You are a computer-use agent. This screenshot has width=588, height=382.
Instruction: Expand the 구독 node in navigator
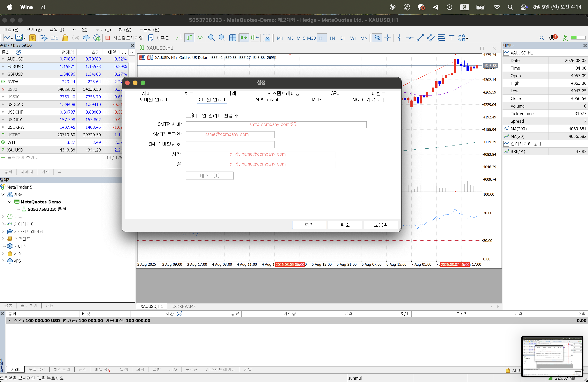click(x=3, y=216)
